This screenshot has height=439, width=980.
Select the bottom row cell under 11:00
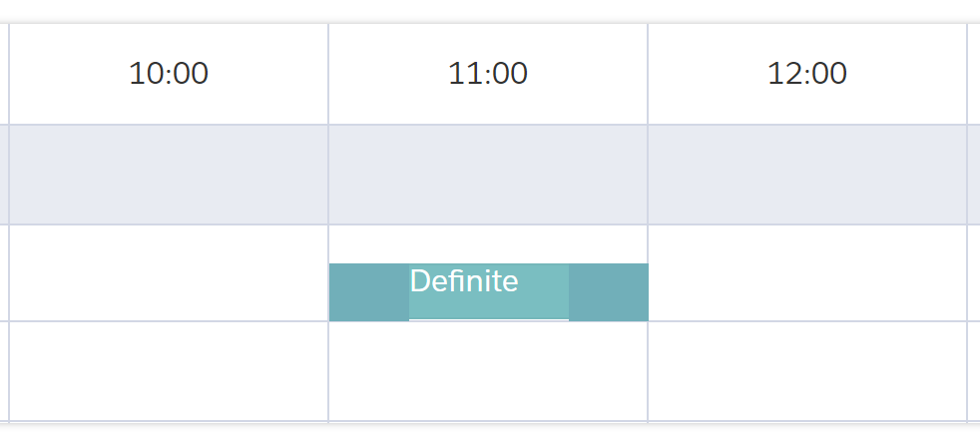488,371
